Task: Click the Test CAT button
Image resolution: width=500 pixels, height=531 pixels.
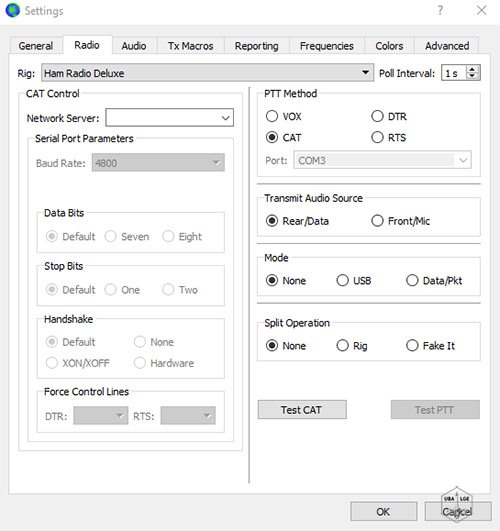Action: click(302, 410)
